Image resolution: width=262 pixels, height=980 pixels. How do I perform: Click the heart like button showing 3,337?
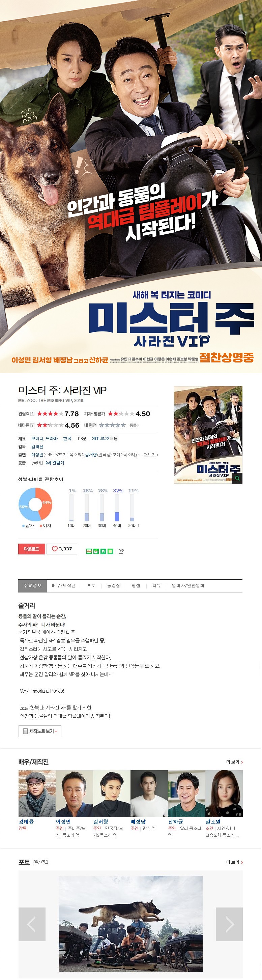tap(62, 549)
